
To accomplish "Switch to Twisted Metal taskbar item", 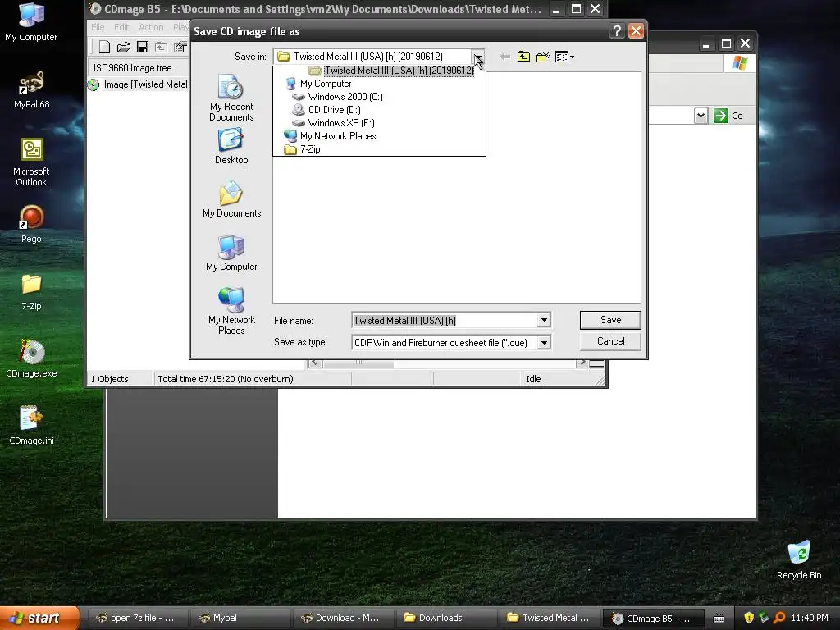I will click(549, 619).
